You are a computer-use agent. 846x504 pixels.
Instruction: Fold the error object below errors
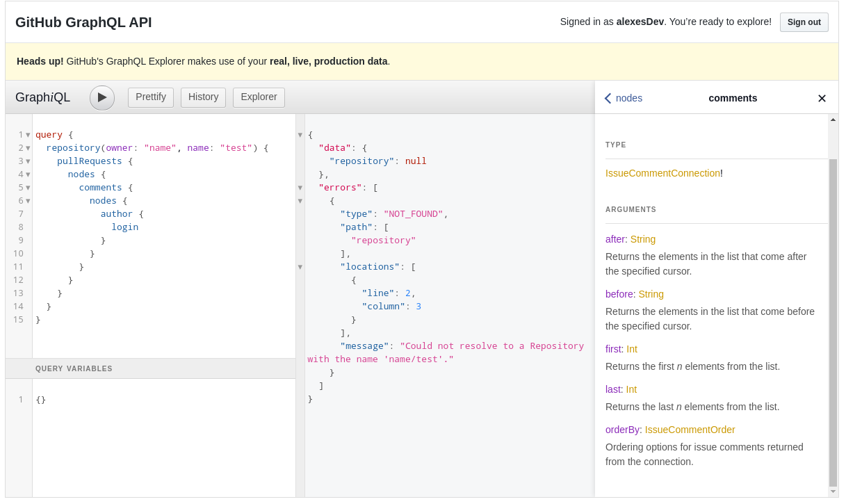[x=300, y=201]
